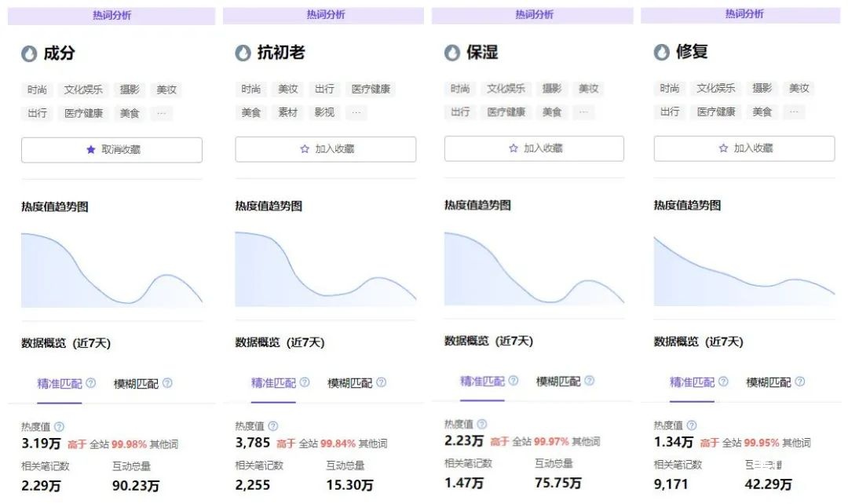Expand more tags ellipsis under 修复
This screenshot has height=504, width=848.
794,112
